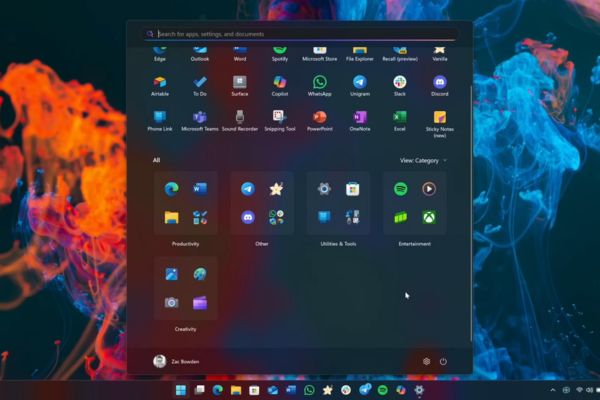This screenshot has height=400, width=600.
Task: Open Edge from the taskbar
Action: [218, 390]
